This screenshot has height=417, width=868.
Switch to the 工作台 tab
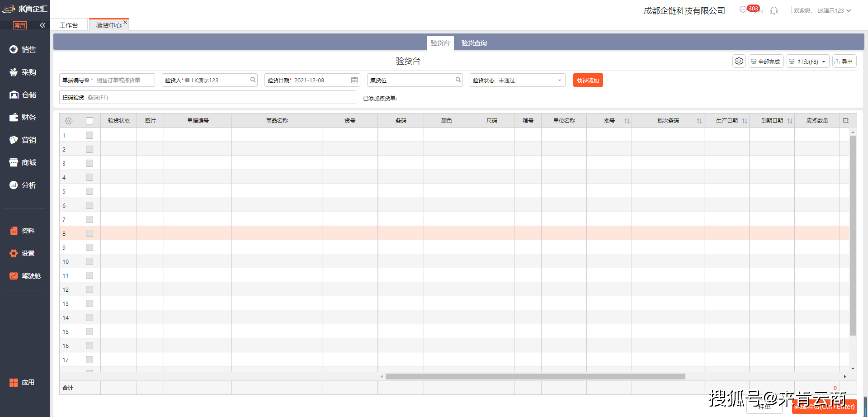69,25
